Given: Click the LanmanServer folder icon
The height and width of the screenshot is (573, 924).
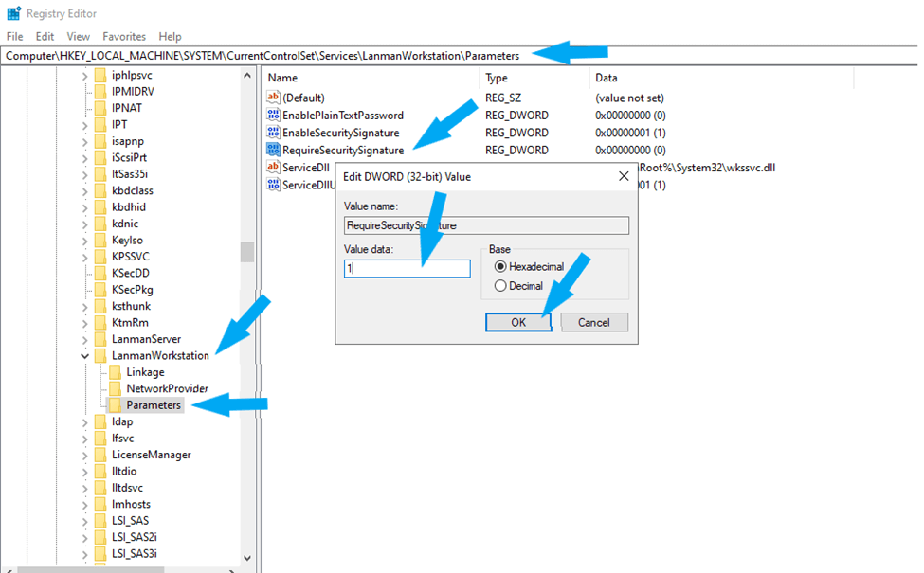Looking at the screenshot, I should click(x=100, y=339).
